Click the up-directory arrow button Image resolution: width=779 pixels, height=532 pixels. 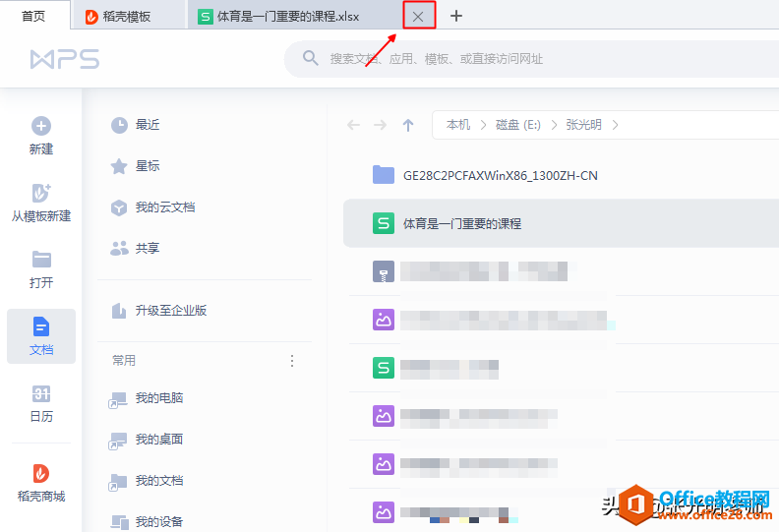[408, 125]
